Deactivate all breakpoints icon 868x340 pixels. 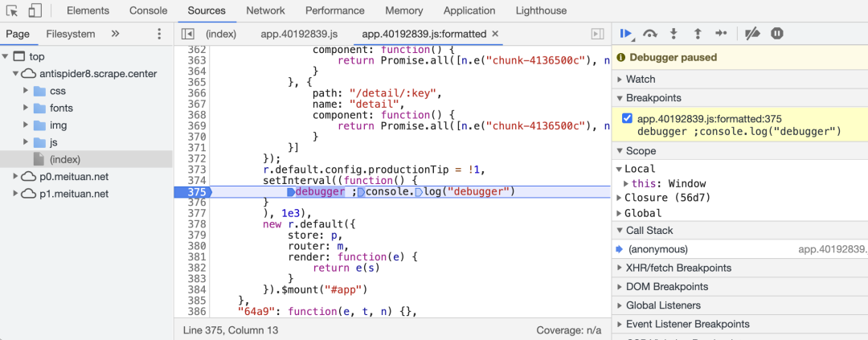pos(752,34)
